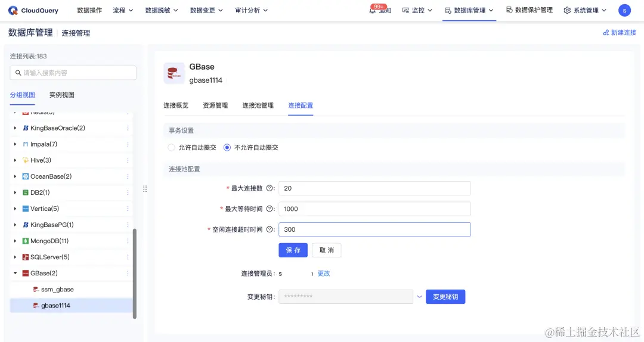Screen dimensions: 644x342
Task: Expand the SQLServer(5) group
Action: [x=15, y=257]
